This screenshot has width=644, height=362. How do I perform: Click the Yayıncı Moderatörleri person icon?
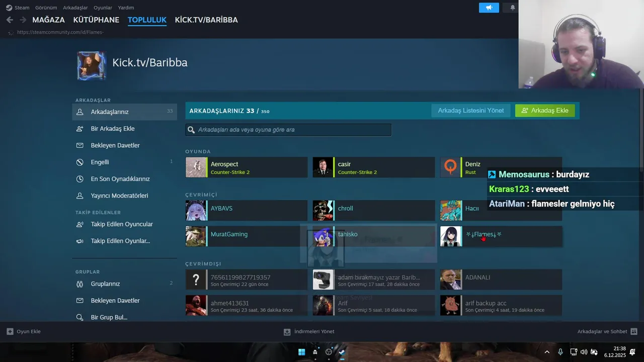[x=79, y=196]
